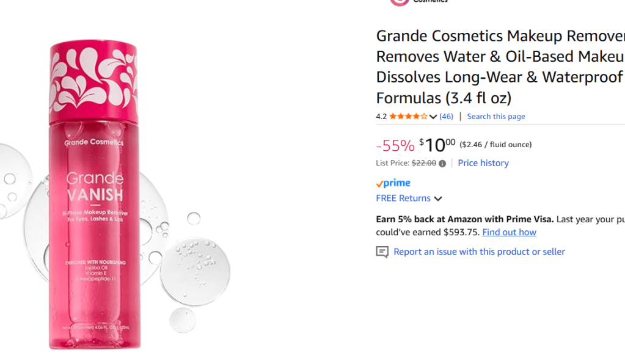625x364 pixels.
Task: Click the FREE Returns text
Action: [403, 198]
